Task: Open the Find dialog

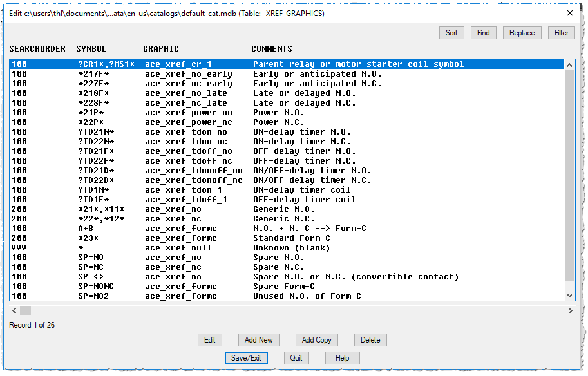Action: click(x=484, y=33)
